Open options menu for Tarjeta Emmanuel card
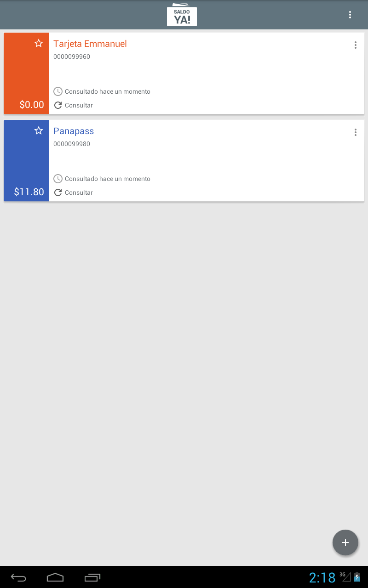368x588 pixels. [x=355, y=45]
